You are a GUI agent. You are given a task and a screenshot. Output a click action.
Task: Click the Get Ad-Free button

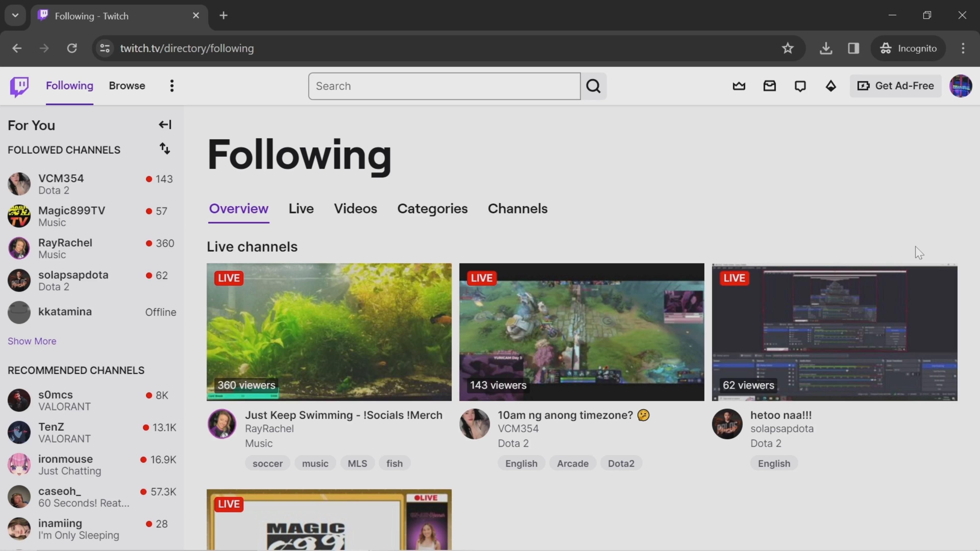click(x=896, y=86)
